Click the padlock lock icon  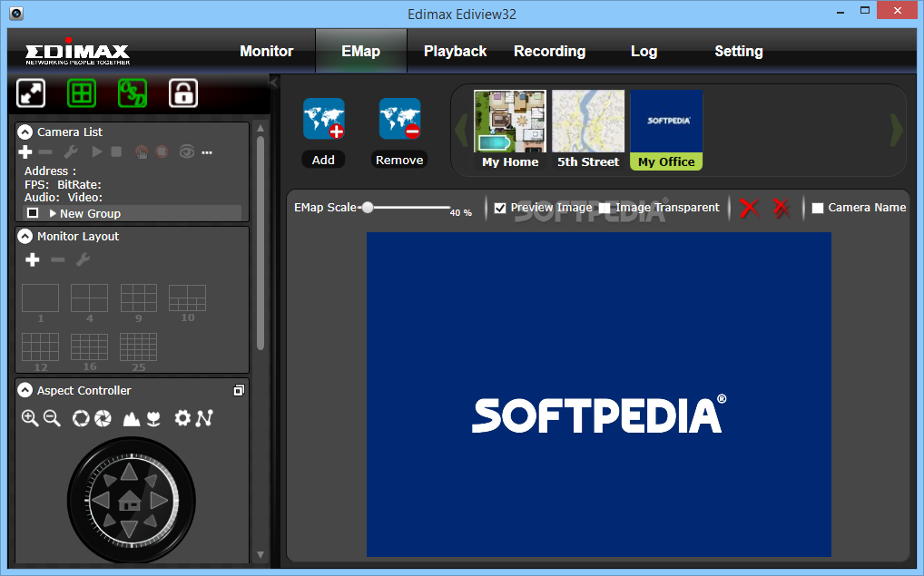pos(183,93)
